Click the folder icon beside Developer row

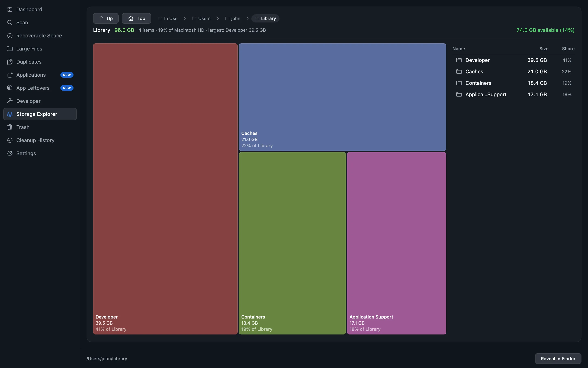tap(459, 60)
